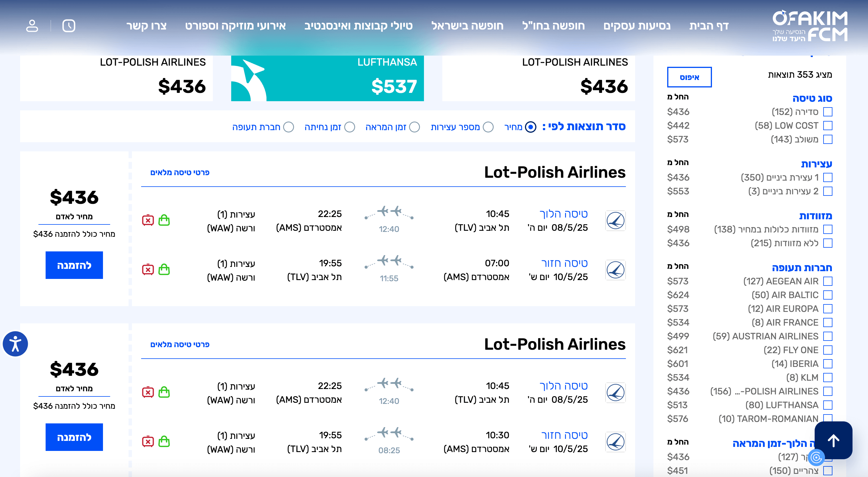This screenshot has width=868, height=477.
Task: Check the LOW COST flight type filter
Action: click(828, 126)
